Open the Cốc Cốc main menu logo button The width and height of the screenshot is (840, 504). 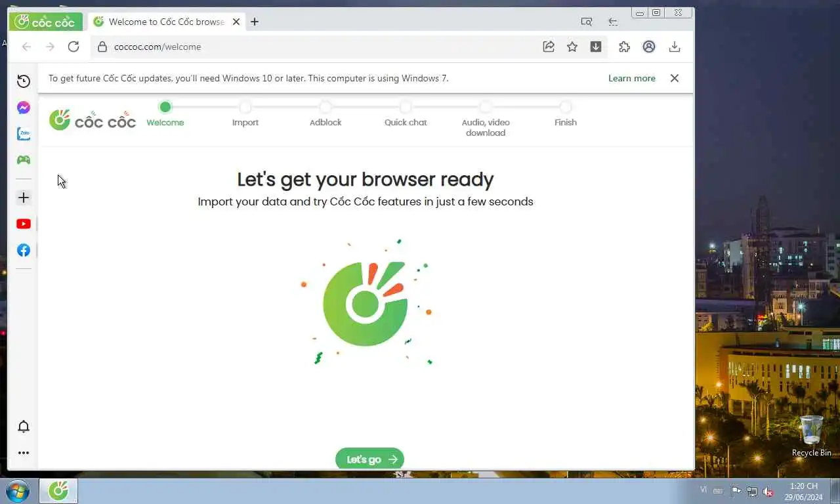(x=45, y=22)
